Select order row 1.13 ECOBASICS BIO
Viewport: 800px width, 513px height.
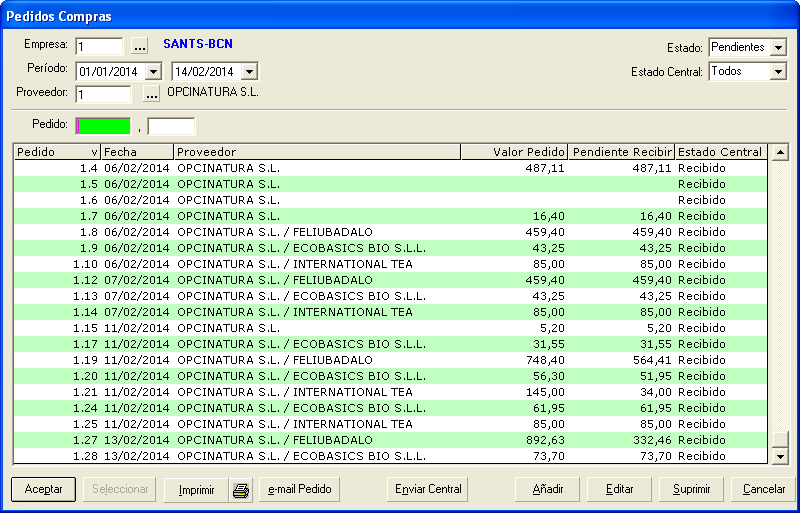[390, 296]
